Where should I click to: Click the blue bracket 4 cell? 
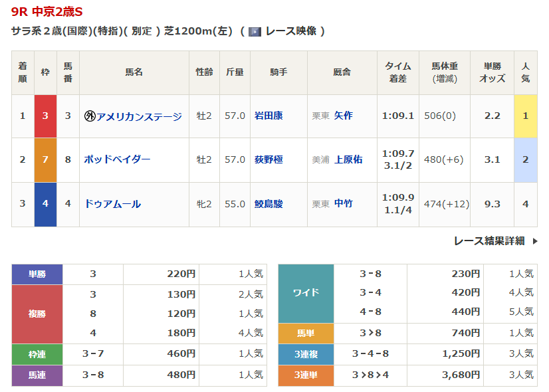(45, 204)
